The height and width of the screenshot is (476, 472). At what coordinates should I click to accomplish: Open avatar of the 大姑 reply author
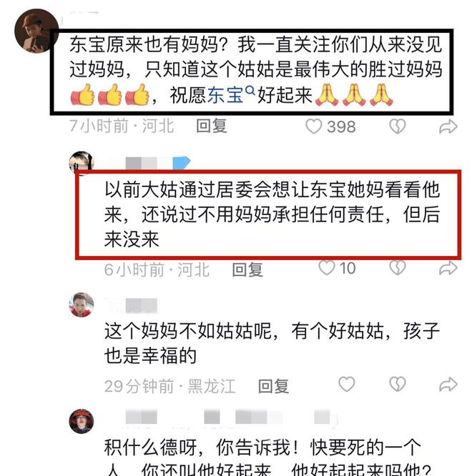pos(81,162)
